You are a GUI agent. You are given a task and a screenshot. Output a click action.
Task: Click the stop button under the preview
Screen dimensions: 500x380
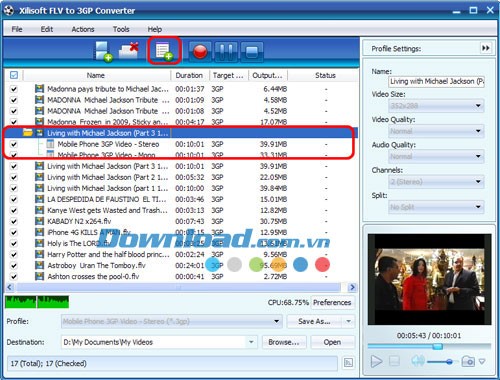(x=394, y=361)
